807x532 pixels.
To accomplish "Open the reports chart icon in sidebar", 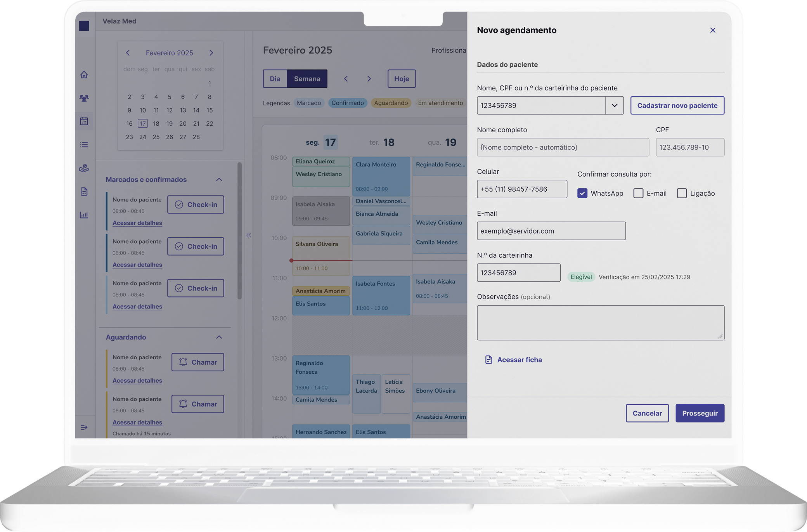I will click(x=84, y=215).
